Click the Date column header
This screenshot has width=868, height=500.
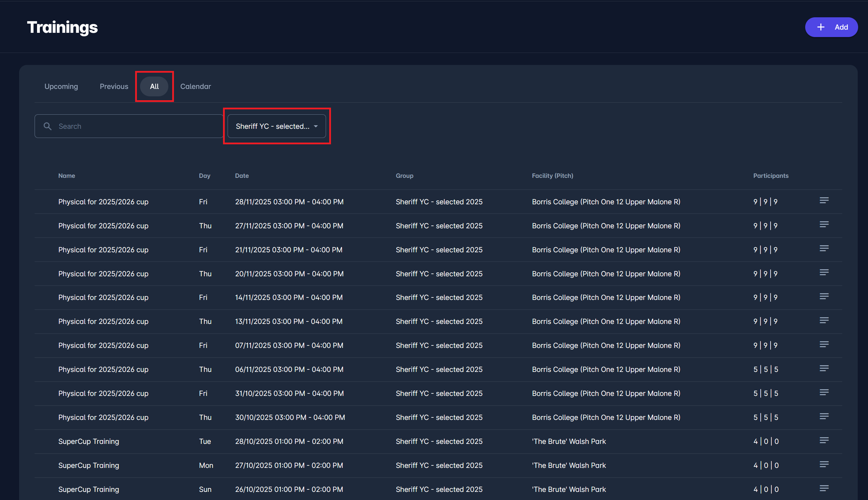point(242,176)
